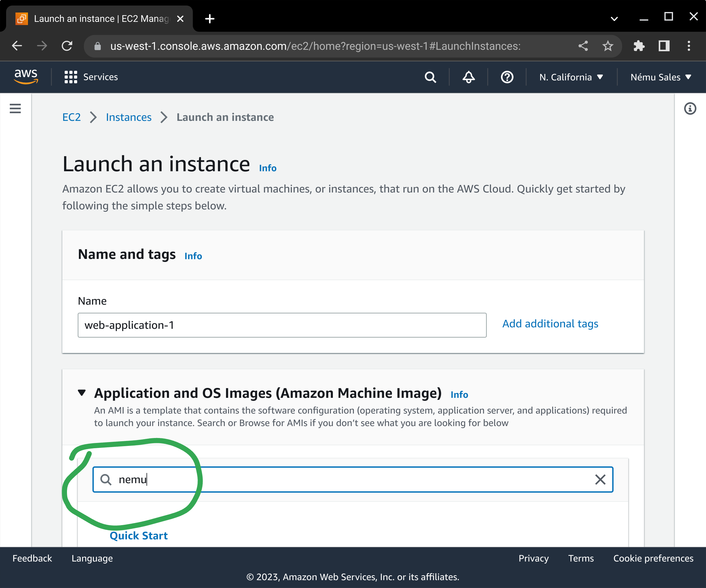Open the tab search chevron
The image size is (706, 588).
(x=614, y=19)
